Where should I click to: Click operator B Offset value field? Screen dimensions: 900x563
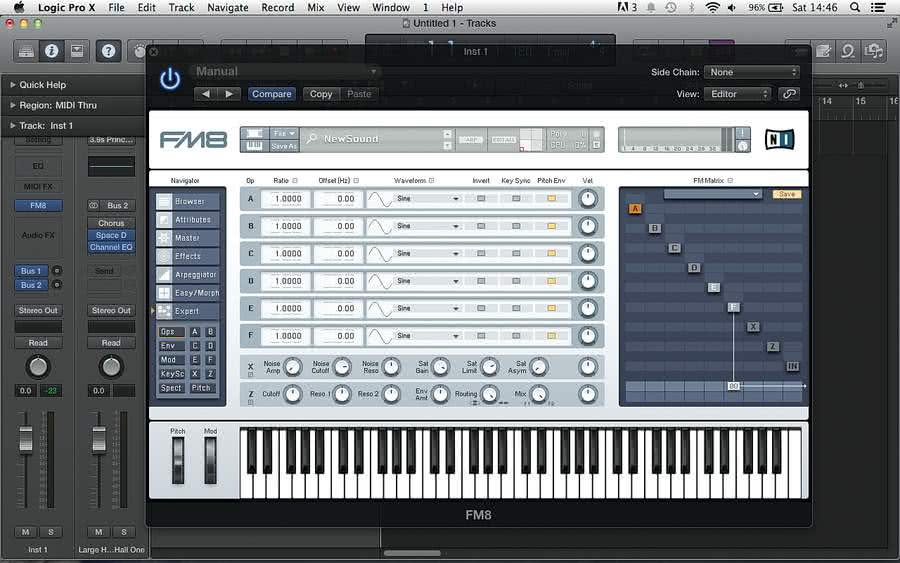coord(338,226)
